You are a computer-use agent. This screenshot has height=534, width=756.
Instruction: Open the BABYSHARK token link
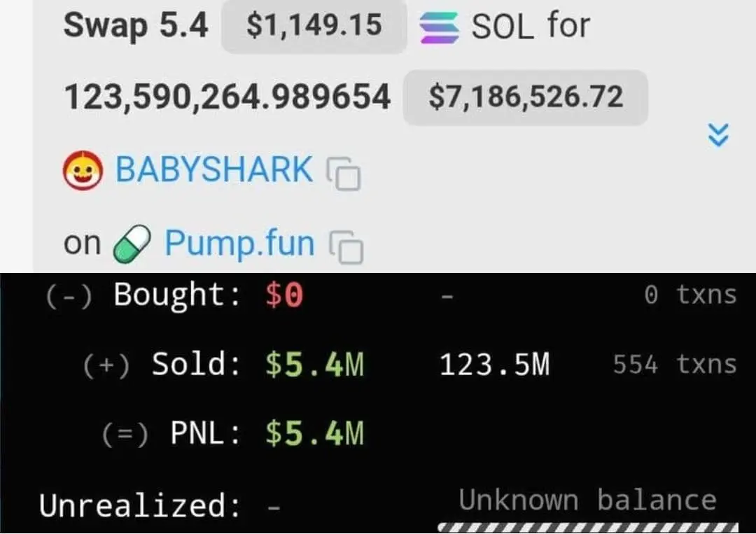(213, 169)
